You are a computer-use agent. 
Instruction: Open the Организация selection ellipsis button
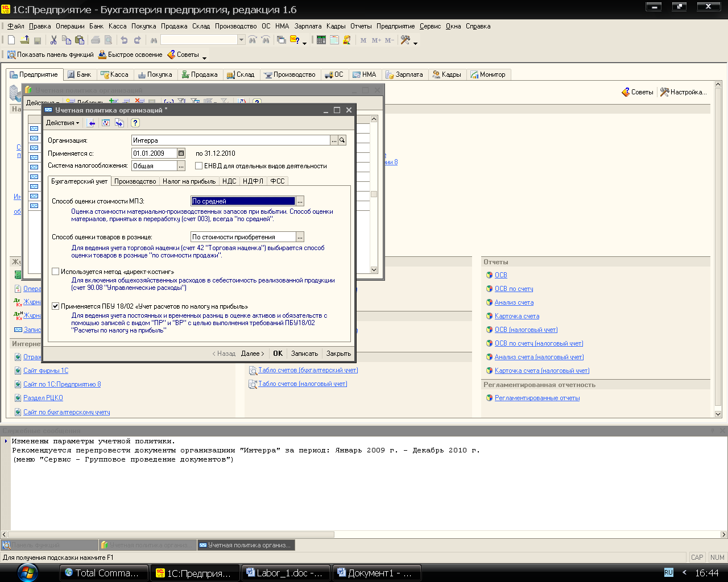coord(334,140)
